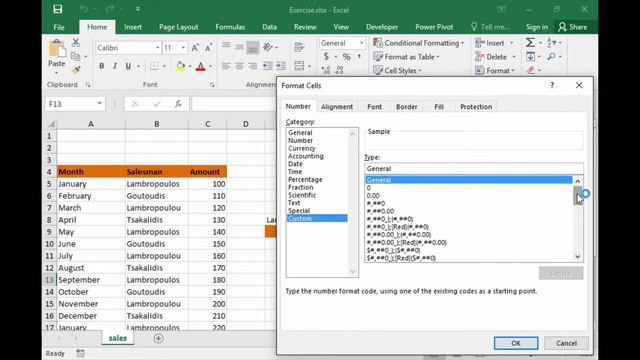Click the Borders icon
Viewport: 640px width, 360px height.
click(154, 66)
